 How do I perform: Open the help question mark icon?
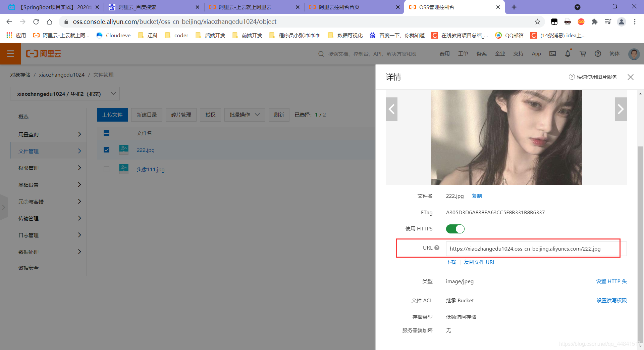[598, 54]
